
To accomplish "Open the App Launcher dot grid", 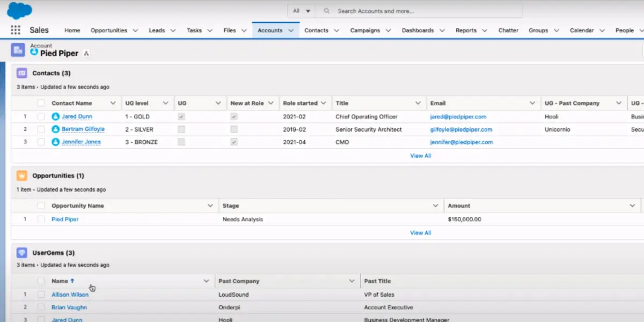I will 16,30.
